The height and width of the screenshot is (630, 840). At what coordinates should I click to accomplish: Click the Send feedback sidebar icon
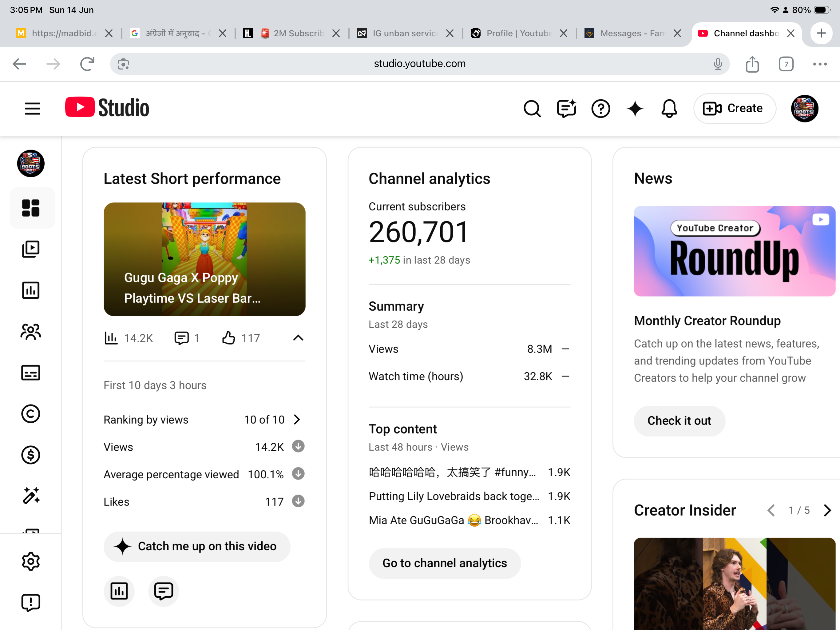click(x=31, y=602)
